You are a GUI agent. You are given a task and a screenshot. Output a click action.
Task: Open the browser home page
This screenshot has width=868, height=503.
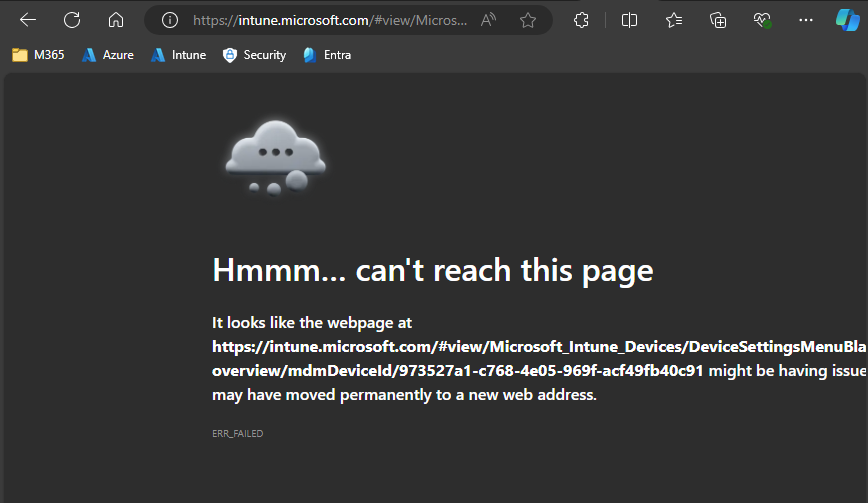tap(116, 20)
